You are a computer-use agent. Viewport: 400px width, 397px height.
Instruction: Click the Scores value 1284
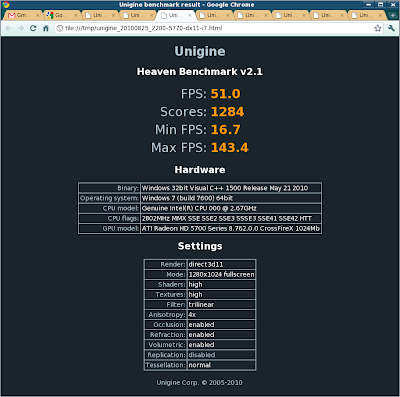click(228, 112)
